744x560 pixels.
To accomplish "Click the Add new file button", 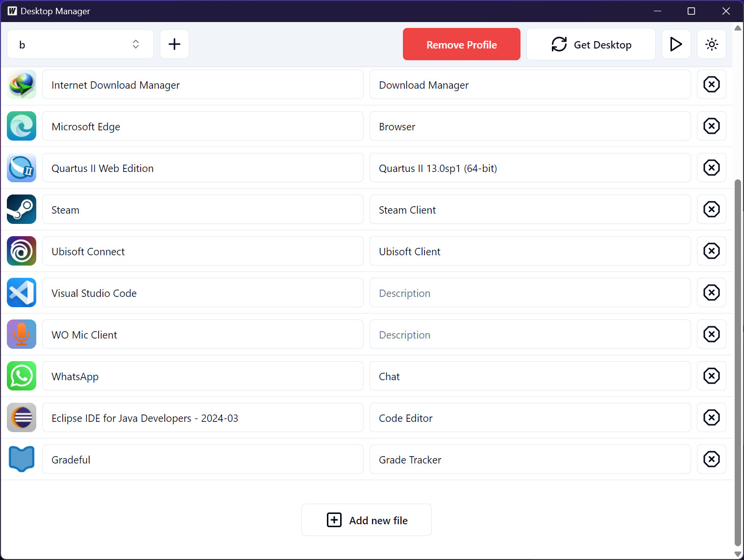I will pyautogui.click(x=367, y=520).
